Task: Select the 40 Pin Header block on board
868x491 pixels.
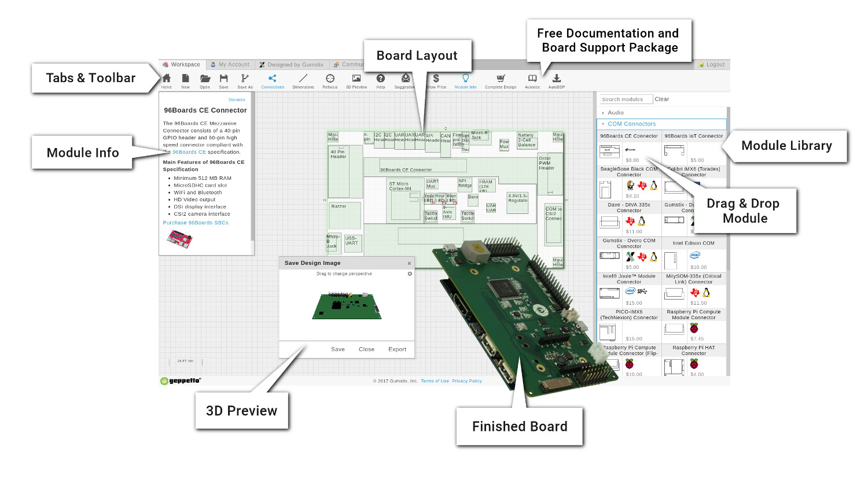Action: point(345,171)
